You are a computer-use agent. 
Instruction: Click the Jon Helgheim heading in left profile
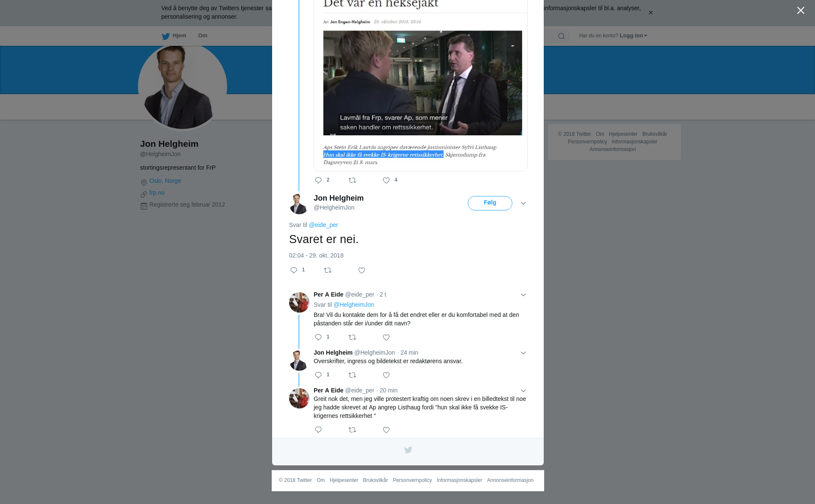click(169, 144)
